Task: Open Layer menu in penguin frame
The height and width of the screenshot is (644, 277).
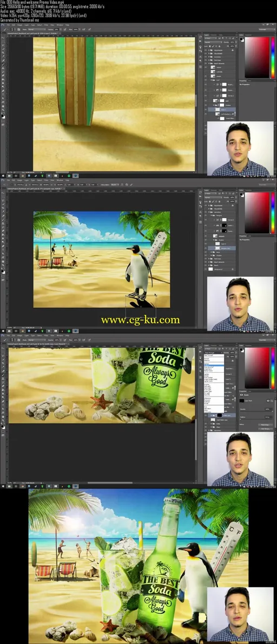Action: point(27,180)
